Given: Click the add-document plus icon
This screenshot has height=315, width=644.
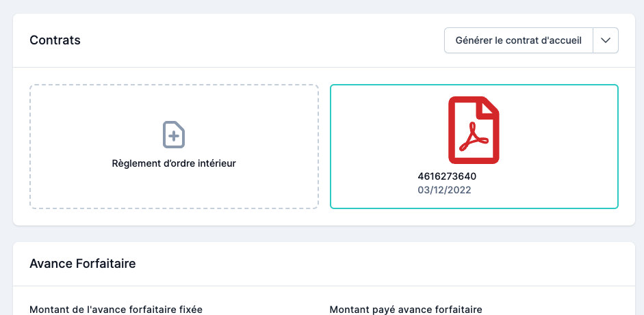Looking at the screenshot, I should pyautogui.click(x=174, y=135).
